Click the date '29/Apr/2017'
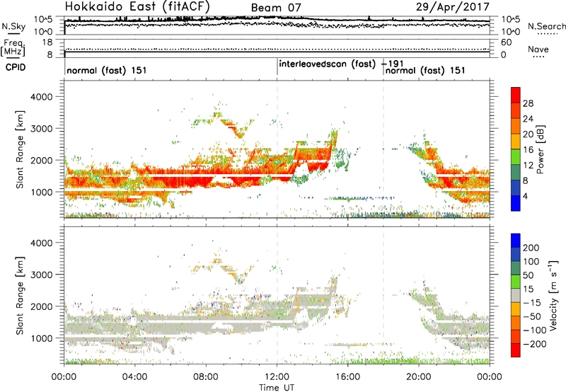This screenshot has height=392, width=566. point(453,7)
